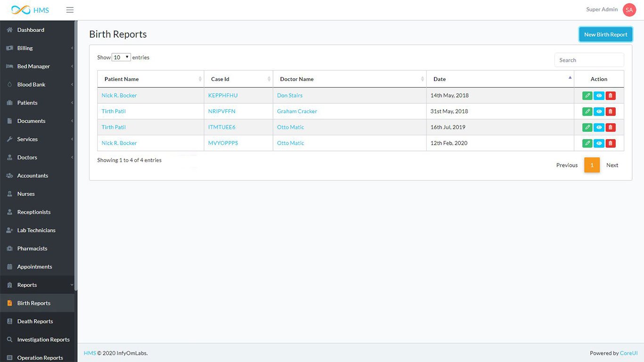Image resolution: width=644 pixels, height=362 pixels.
Task: Click the edit icon for KEPPHFHU row
Action: (x=587, y=96)
